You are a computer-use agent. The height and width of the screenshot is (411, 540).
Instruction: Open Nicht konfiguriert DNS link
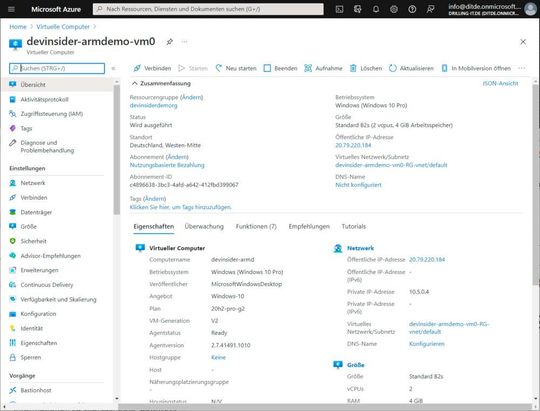click(359, 185)
